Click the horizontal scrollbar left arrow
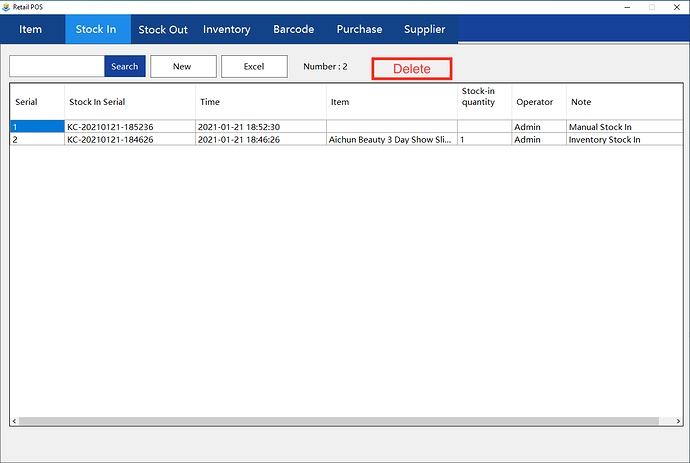This screenshot has width=690, height=463. [x=15, y=421]
